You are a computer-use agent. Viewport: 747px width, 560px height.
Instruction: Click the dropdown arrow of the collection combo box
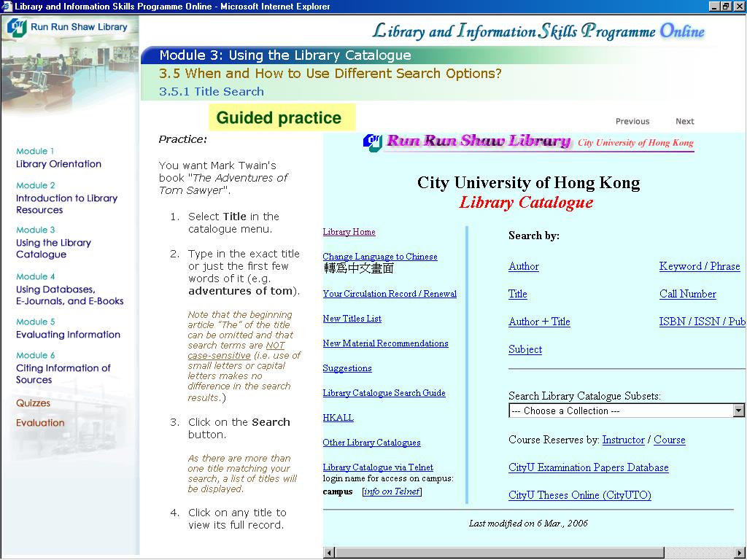coord(738,411)
